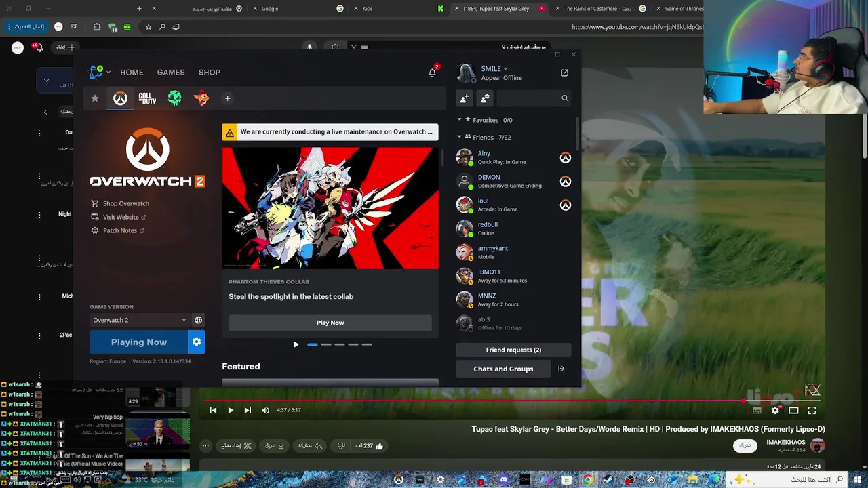Open the SHOP tab
868x488 pixels.
click(210, 72)
